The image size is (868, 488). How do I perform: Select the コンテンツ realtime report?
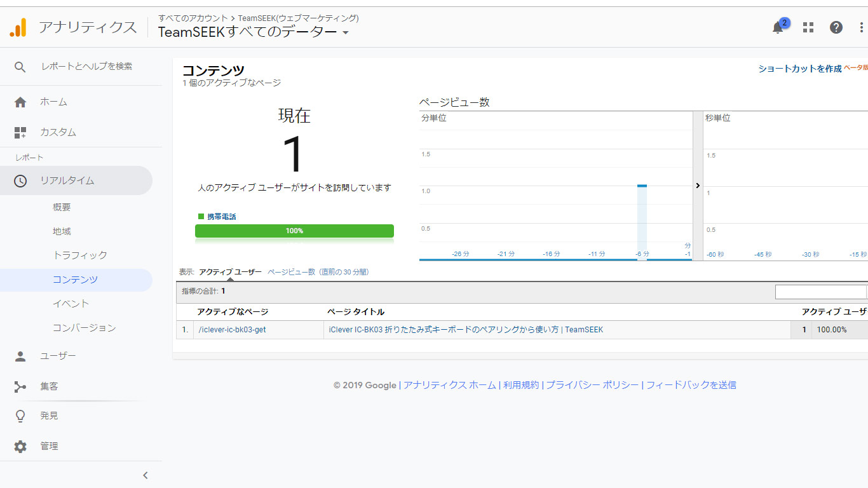point(75,280)
